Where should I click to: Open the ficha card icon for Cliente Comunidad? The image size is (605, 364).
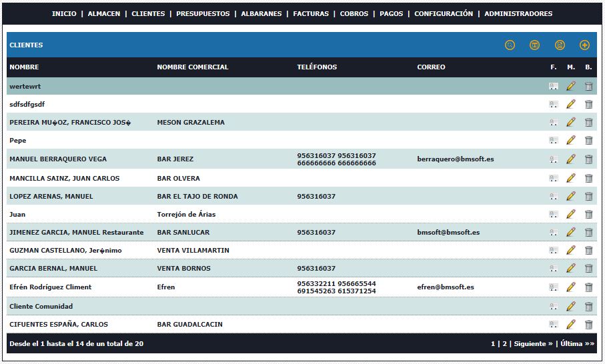click(x=553, y=307)
